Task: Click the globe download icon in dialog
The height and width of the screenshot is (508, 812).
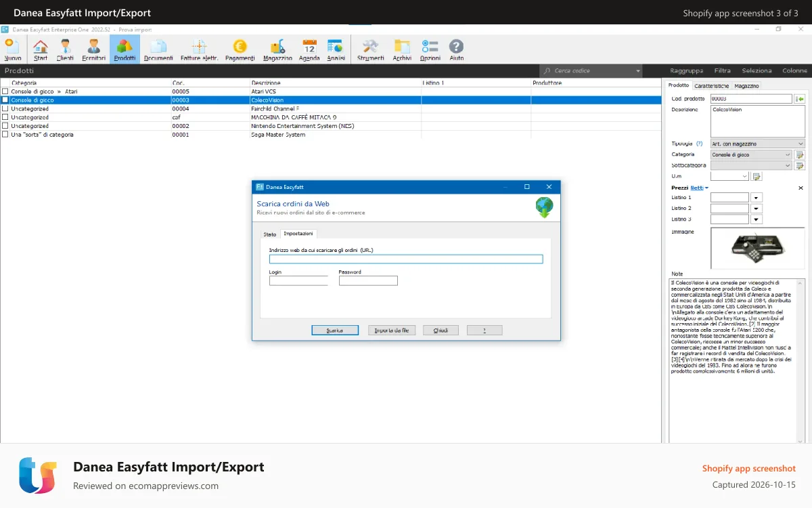Action: 545,207
